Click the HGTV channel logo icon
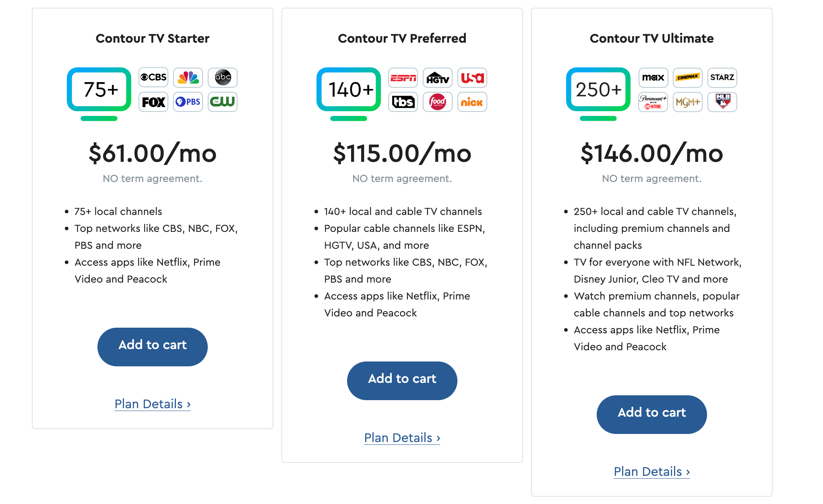 [x=438, y=78]
